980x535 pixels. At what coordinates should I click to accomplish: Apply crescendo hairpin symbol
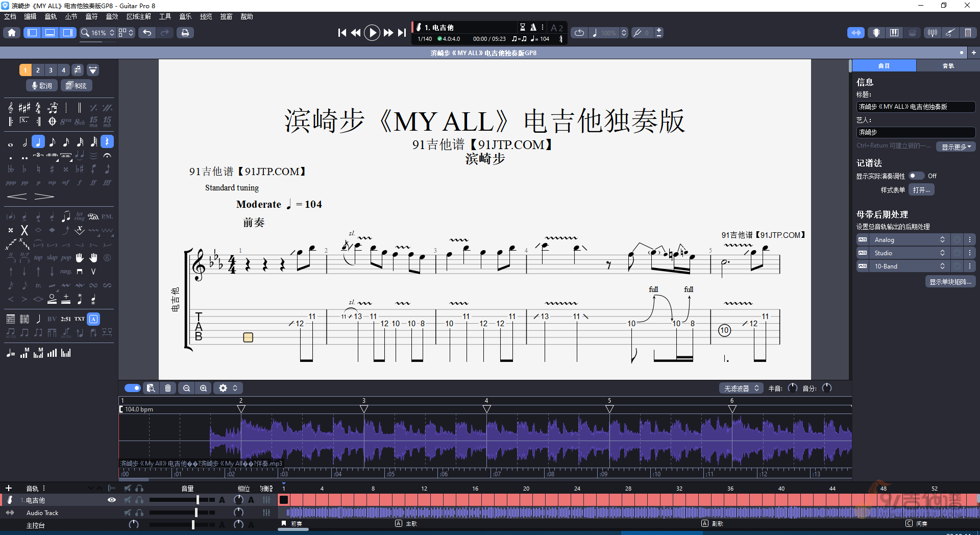(17, 197)
